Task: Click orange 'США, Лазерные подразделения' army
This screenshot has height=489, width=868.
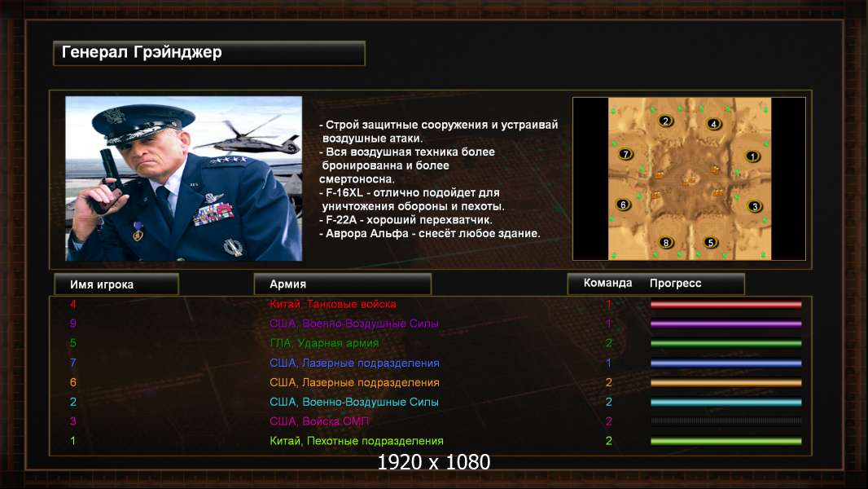Action: [x=354, y=382]
